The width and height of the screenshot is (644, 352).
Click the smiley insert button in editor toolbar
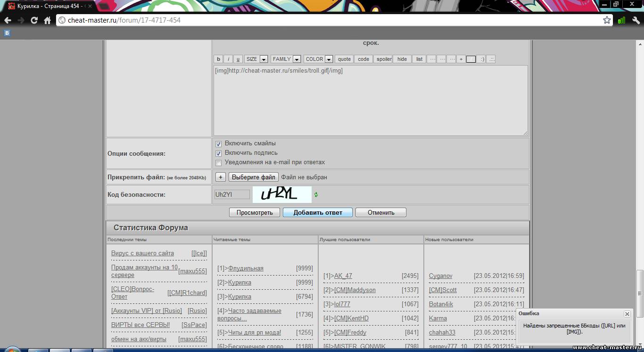click(x=481, y=59)
